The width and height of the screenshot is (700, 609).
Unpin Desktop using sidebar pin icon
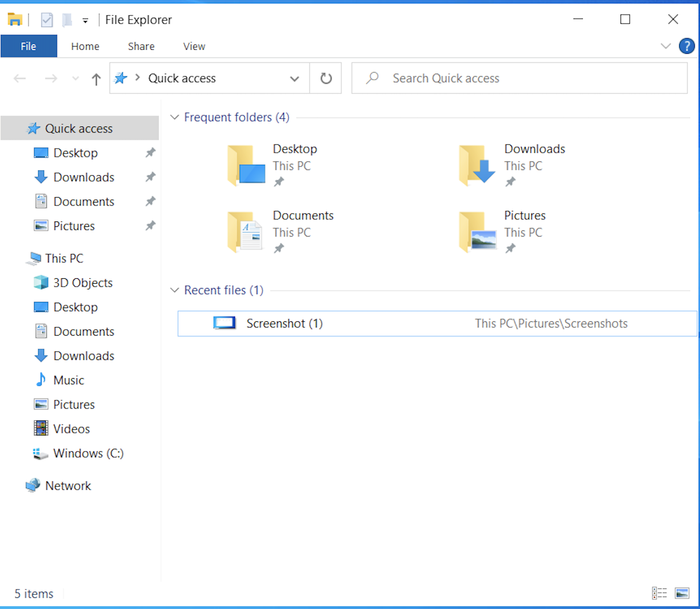151,153
